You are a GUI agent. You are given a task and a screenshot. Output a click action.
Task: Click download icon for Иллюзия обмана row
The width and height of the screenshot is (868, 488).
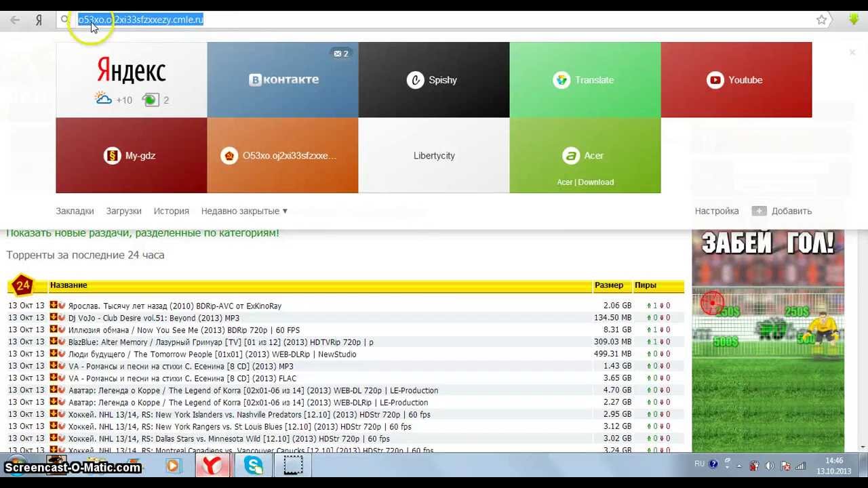[x=54, y=330]
